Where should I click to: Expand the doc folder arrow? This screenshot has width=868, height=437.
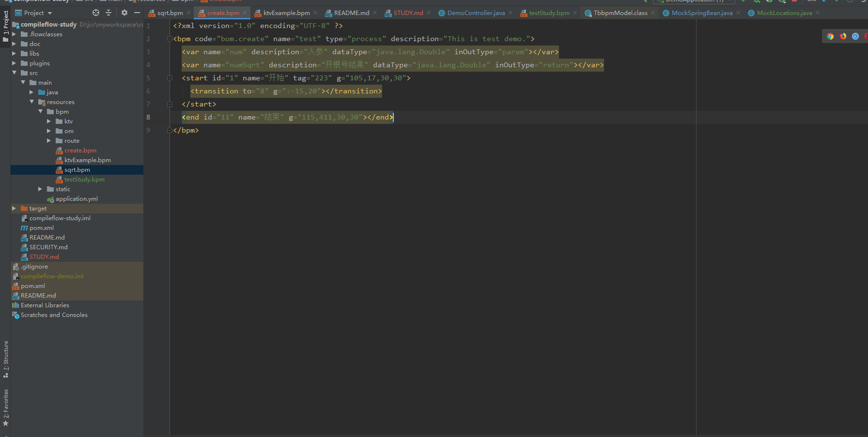(14, 44)
